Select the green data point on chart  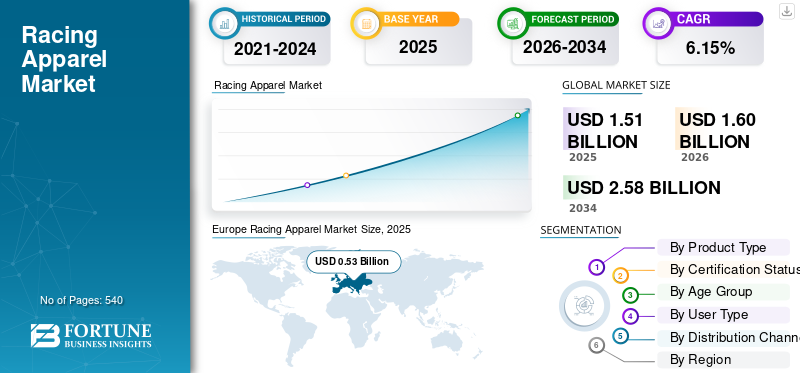[x=517, y=115]
